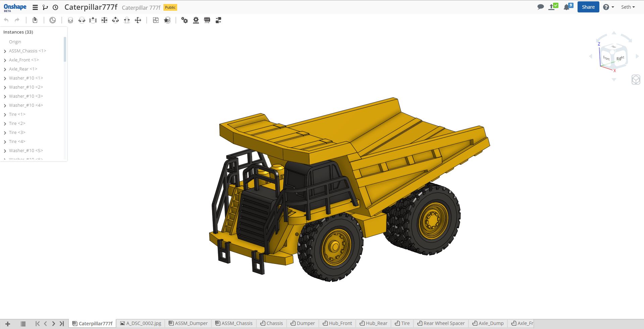Click the blue Share button
Viewport: 644px width, 329px height.
pos(588,7)
